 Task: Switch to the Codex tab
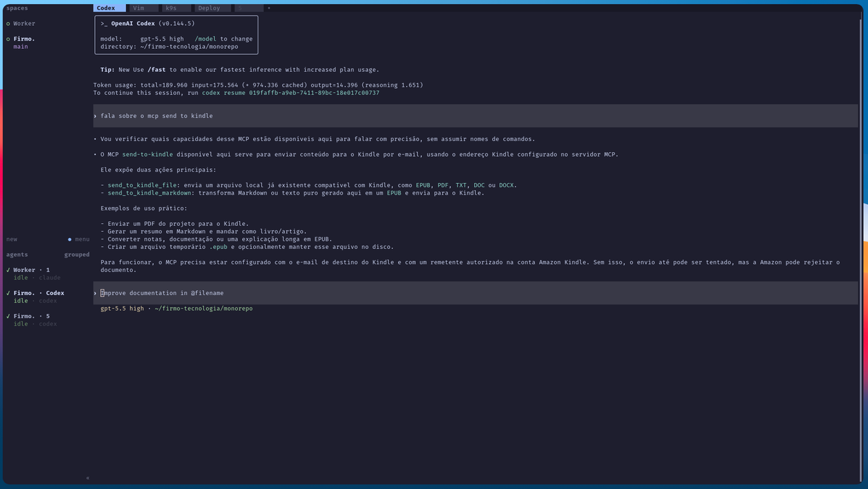[x=109, y=8]
